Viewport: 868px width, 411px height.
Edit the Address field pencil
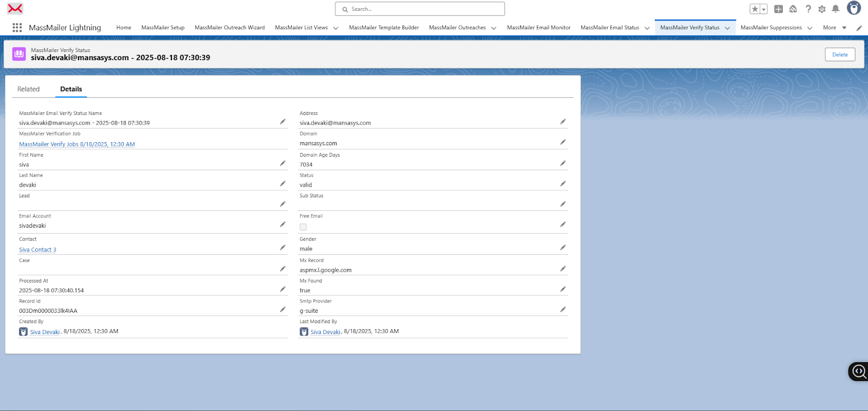click(563, 121)
